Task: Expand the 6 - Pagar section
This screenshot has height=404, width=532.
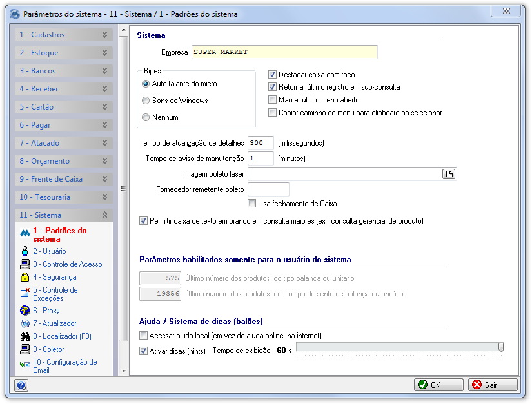Action: click(63, 125)
